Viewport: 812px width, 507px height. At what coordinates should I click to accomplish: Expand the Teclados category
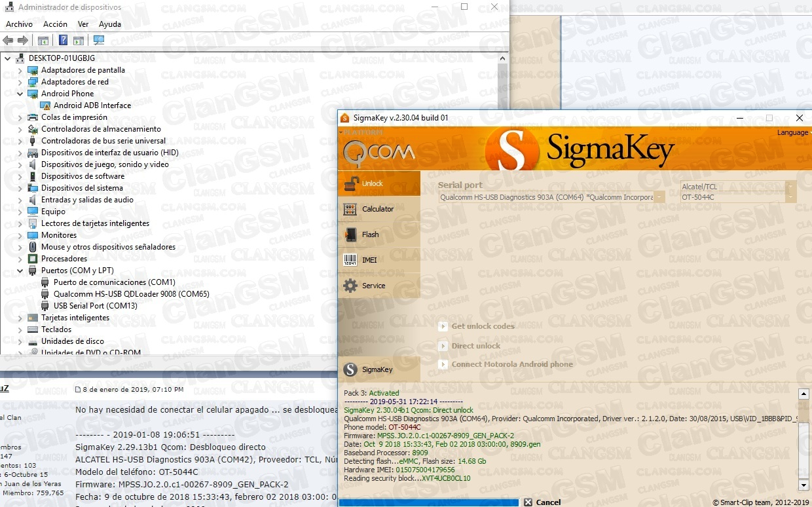point(20,329)
